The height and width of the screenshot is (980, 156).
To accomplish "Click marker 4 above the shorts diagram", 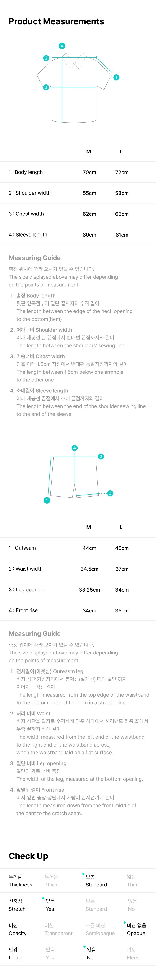I will [75, 448].
